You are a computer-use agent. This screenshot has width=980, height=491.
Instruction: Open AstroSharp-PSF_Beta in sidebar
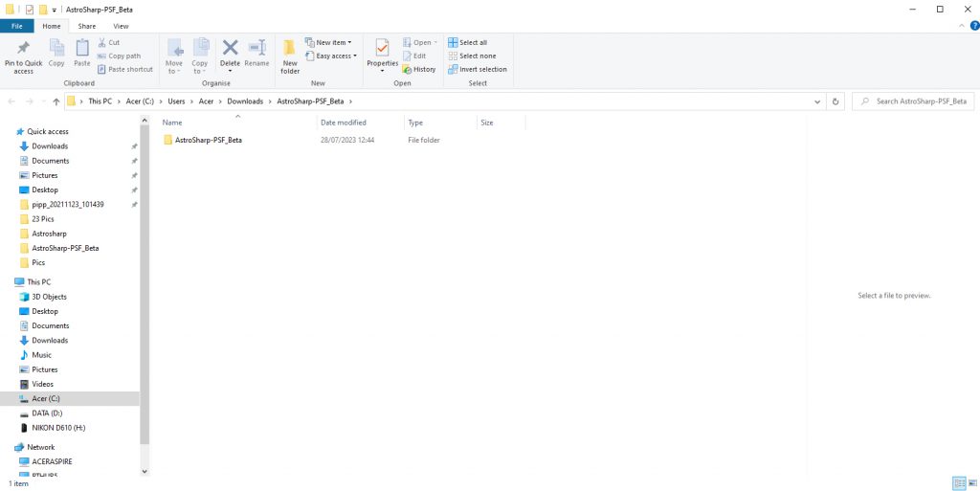(65, 248)
